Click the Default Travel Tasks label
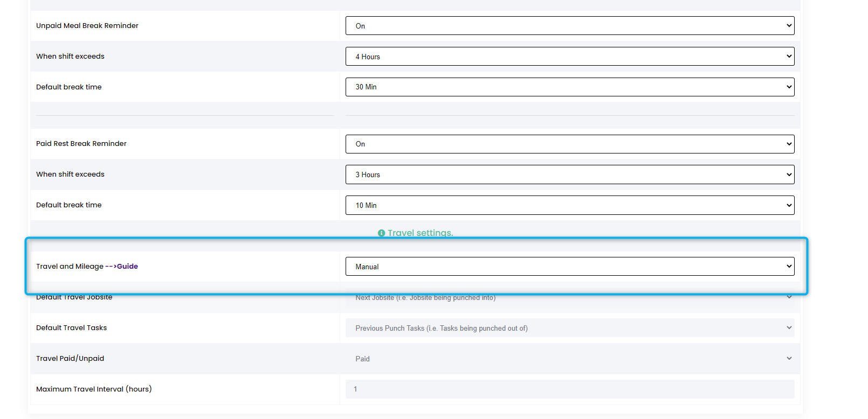Viewport: 868px width, 419px height. tap(71, 327)
